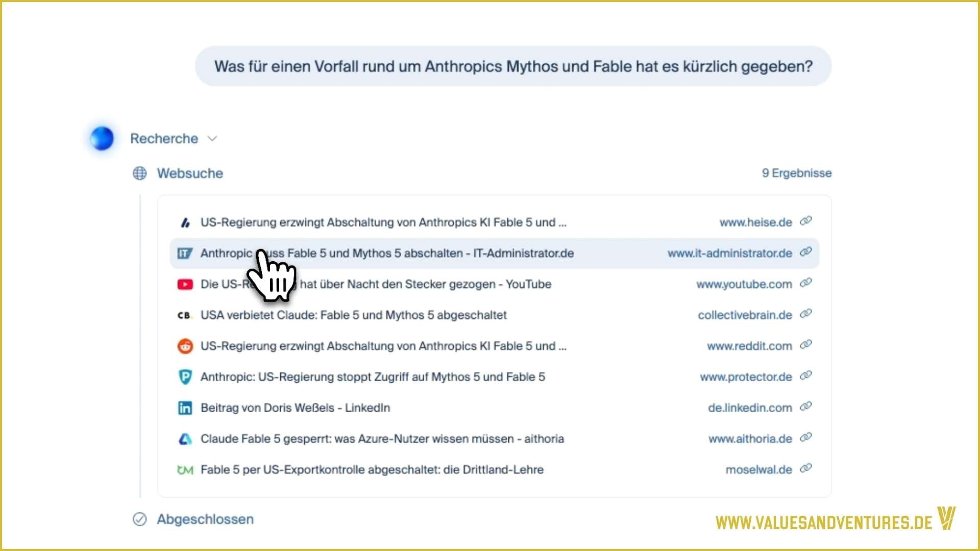980x551 pixels.
Task: Click link icon beside www.aithoria.de
Action: point(805,438)
